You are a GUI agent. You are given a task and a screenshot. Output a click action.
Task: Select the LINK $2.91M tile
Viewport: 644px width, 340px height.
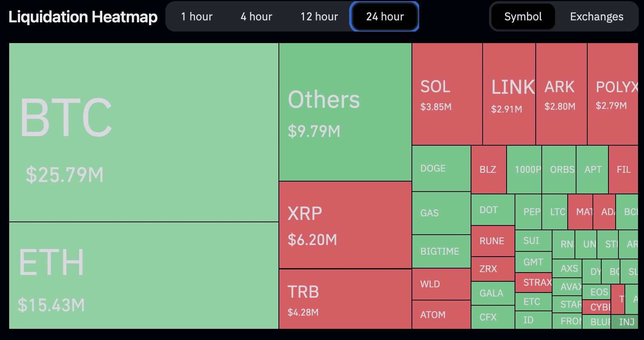(509, 94)
